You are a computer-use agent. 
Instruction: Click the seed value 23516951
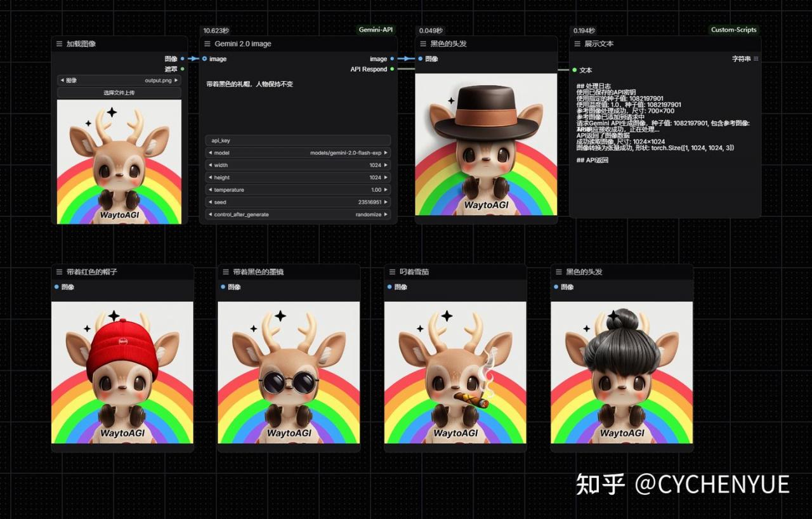370,202
